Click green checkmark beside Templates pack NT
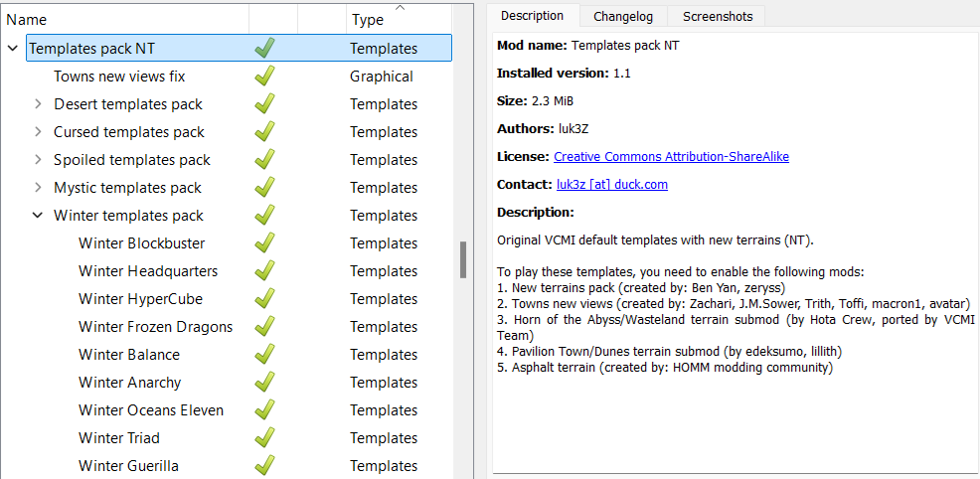This screenshot has width=980, height=479. click(264, 48)
